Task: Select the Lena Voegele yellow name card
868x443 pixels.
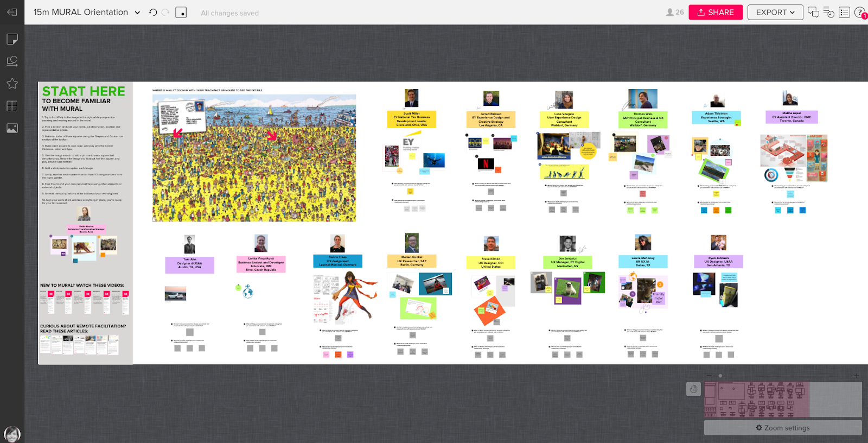Action: 564,119
